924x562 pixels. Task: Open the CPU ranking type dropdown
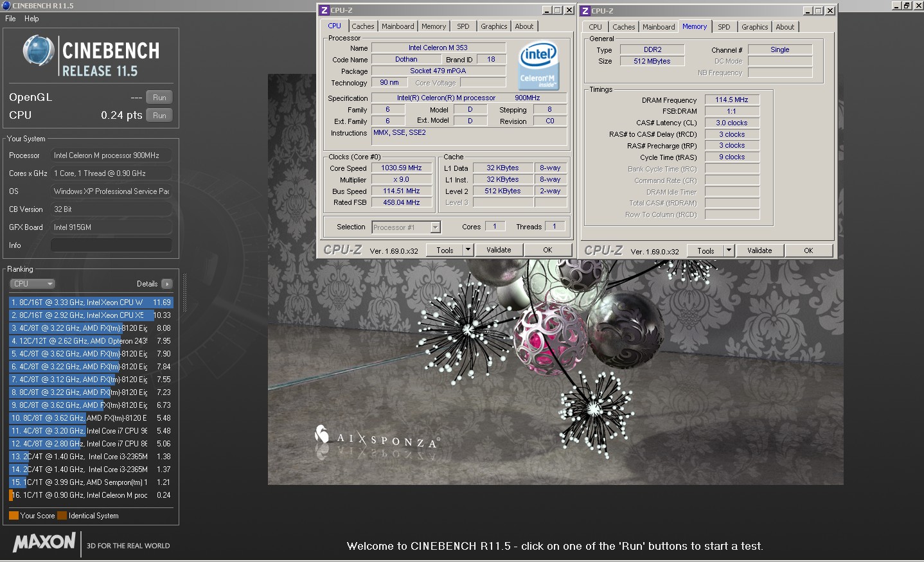32,284
